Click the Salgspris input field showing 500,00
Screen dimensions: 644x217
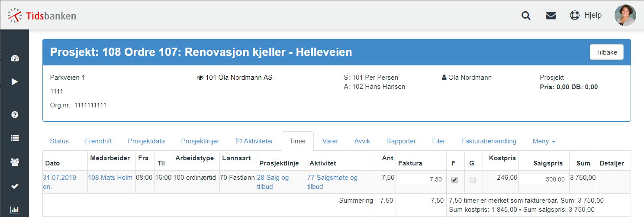[544, 179]
